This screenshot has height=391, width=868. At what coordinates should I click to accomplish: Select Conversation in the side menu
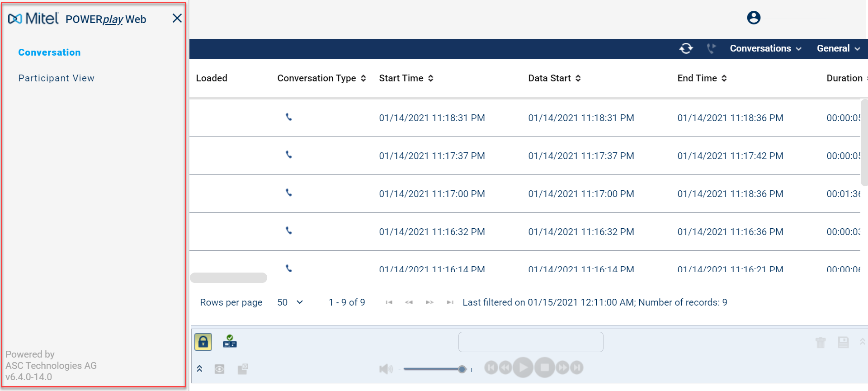[49, 52]
